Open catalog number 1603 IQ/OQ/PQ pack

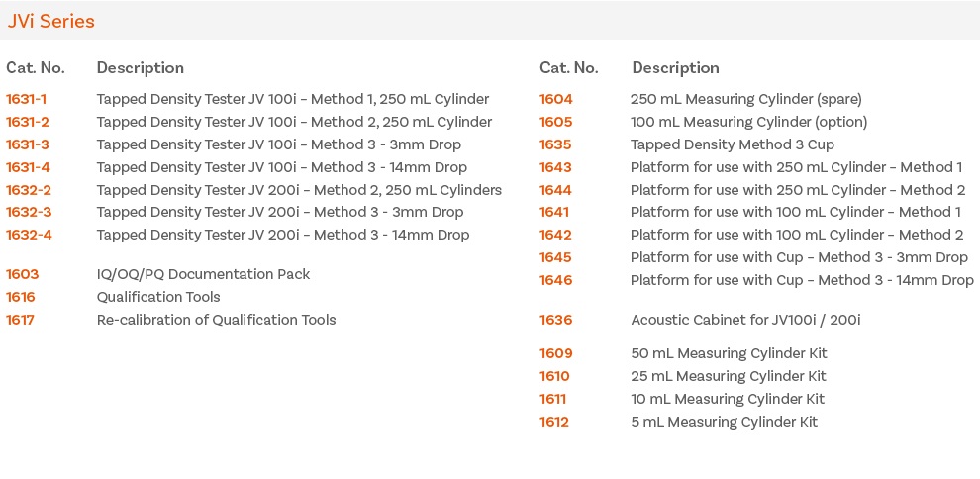point(23,274)
